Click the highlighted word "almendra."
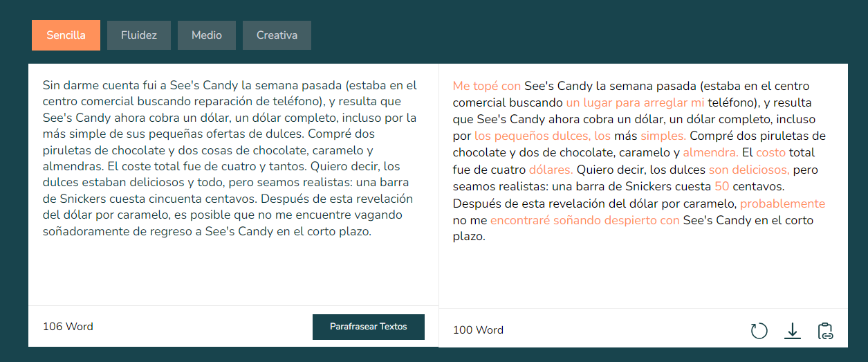Viewport: 868px width, 362px height. [x=710, y=153]
